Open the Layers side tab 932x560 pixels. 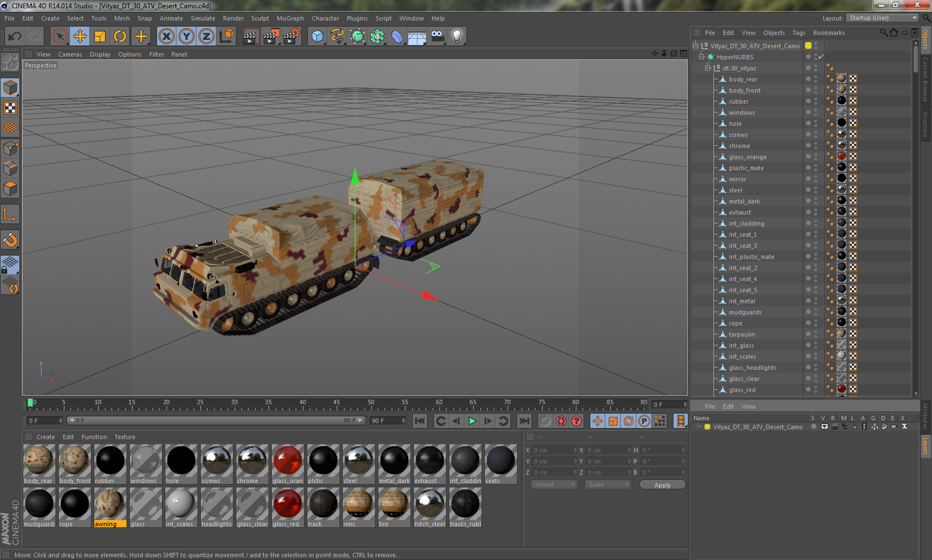tap(925, 446)
